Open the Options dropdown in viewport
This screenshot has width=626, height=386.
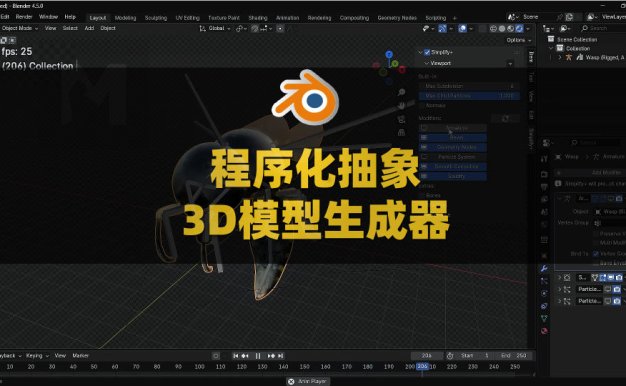pyautogui.click(x=519, y=40)
